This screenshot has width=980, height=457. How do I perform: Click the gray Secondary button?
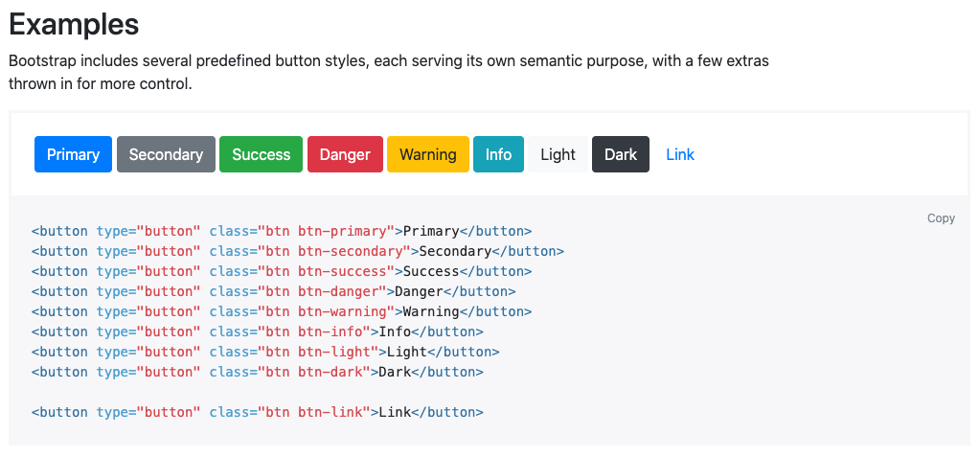tap(167, 154)
